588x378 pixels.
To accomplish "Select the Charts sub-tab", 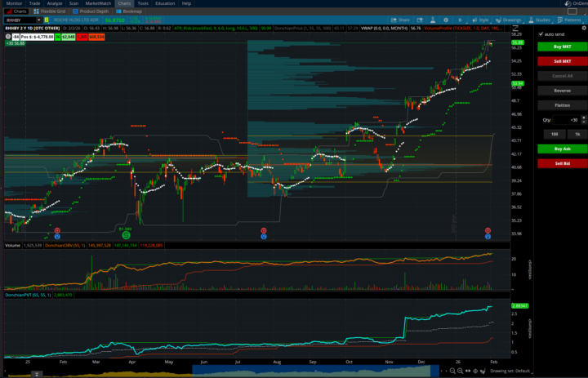I will tap(16, 11).
